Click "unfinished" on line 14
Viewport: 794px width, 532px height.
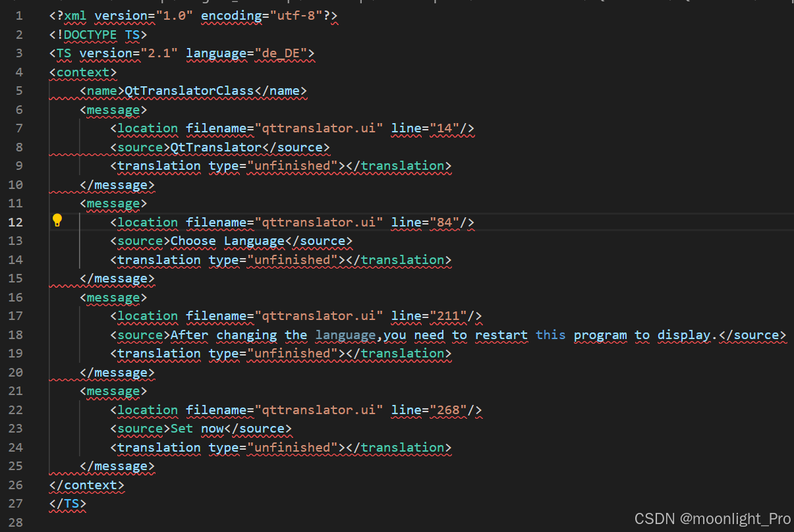click(293, 259)
